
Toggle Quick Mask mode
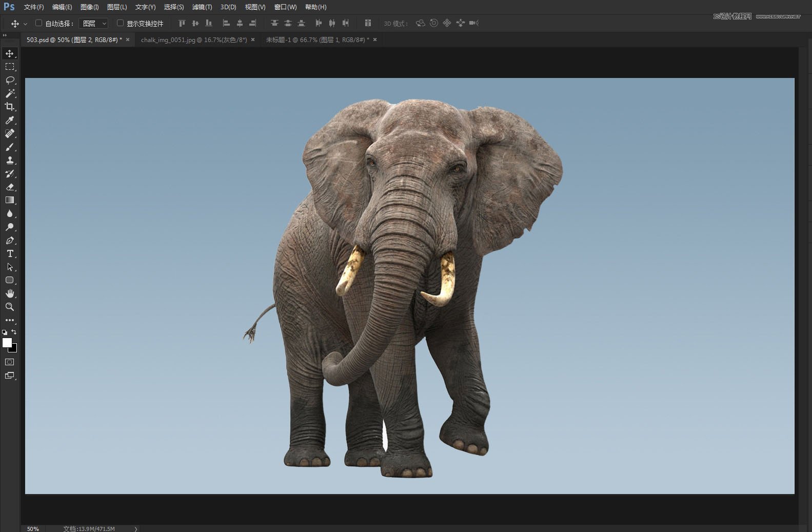[x=10, y=362]
